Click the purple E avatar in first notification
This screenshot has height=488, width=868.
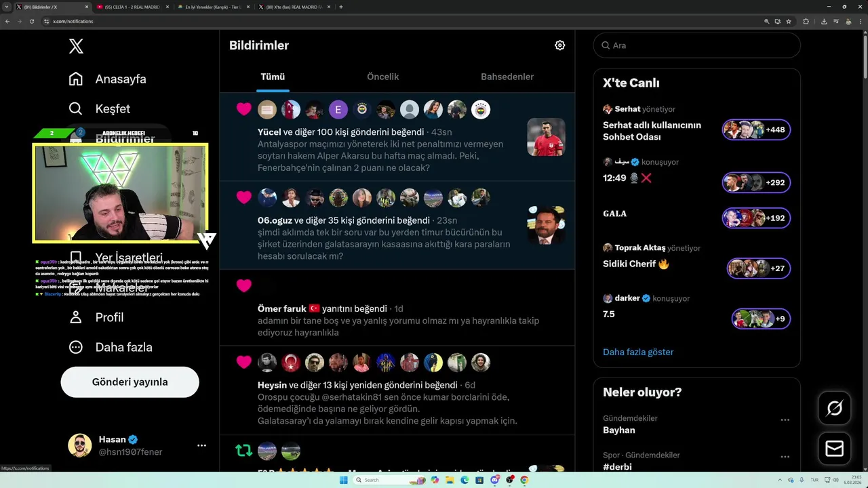click(x=338, y=110)
